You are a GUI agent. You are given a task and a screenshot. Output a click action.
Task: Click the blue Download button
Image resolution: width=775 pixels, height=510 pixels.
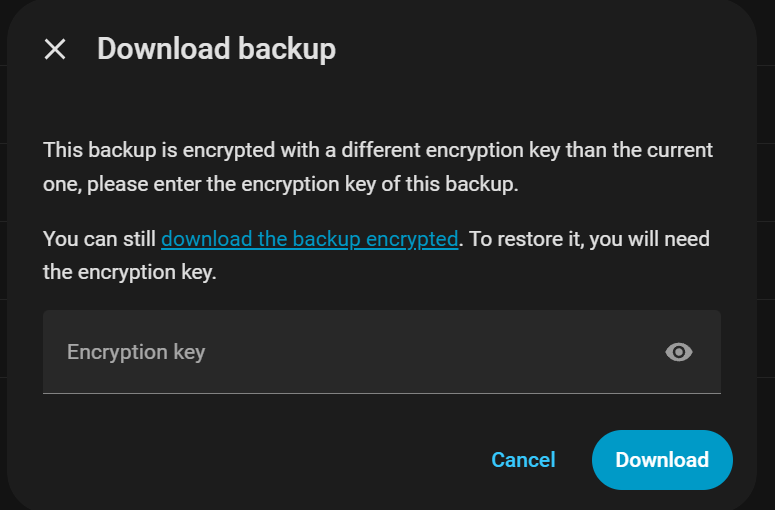662,460
